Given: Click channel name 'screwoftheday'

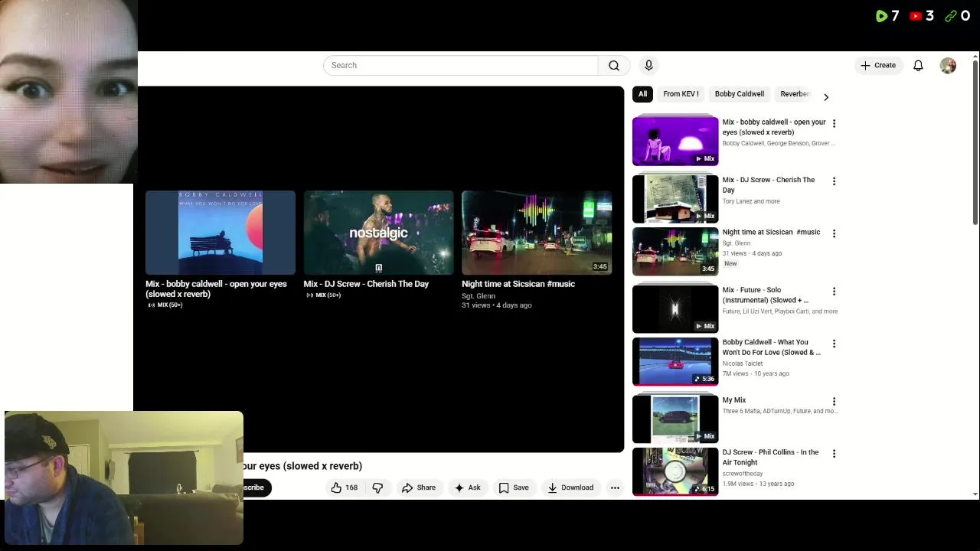Looking at the screenshot, I should point(743,474).
